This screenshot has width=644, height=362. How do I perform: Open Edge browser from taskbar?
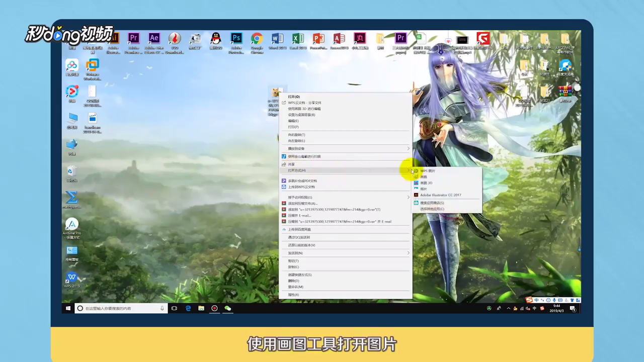point(188,308)
